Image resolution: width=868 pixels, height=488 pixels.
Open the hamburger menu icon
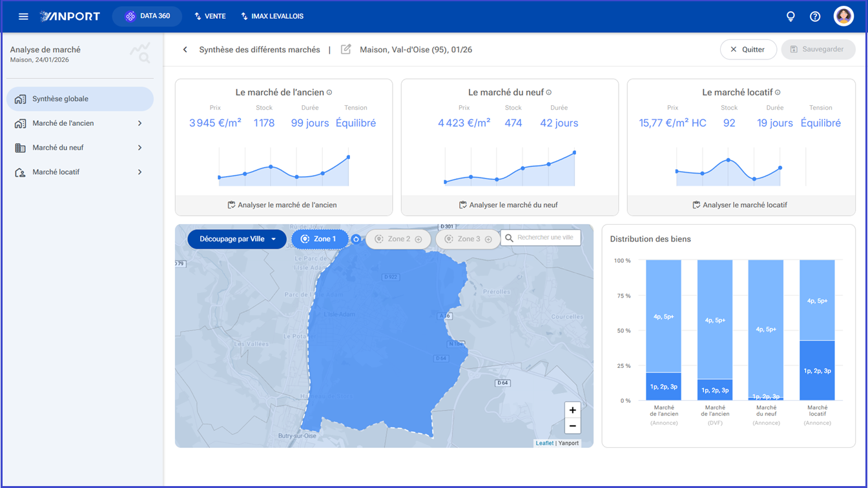point(23,16)
